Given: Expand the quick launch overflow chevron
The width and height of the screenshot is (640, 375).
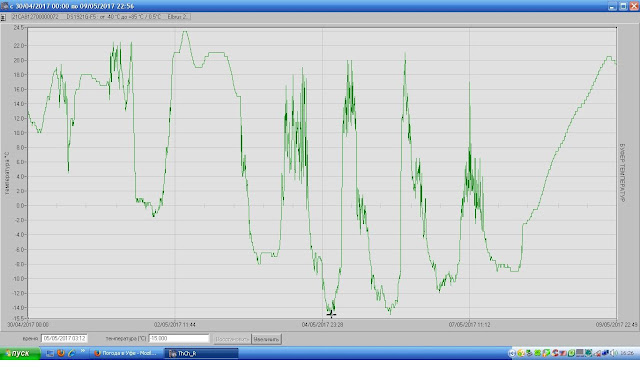Looking at the screenshot, I should point(83,351).
